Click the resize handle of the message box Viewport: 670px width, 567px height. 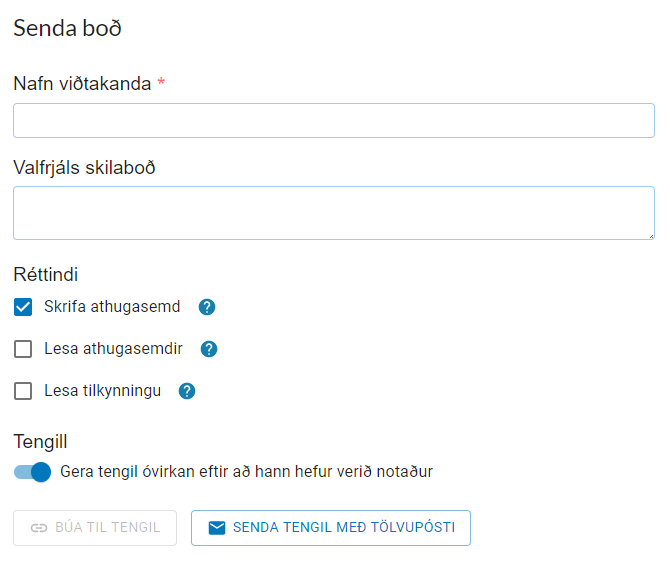(650, 235)
